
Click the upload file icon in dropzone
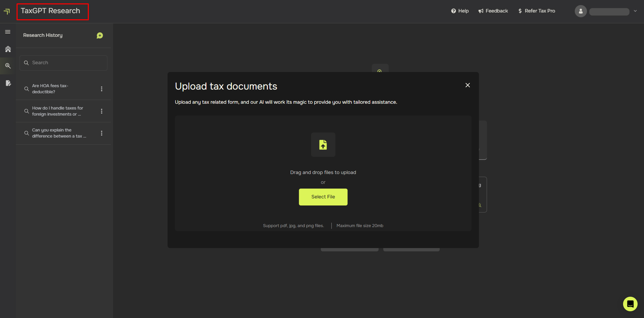323,145
